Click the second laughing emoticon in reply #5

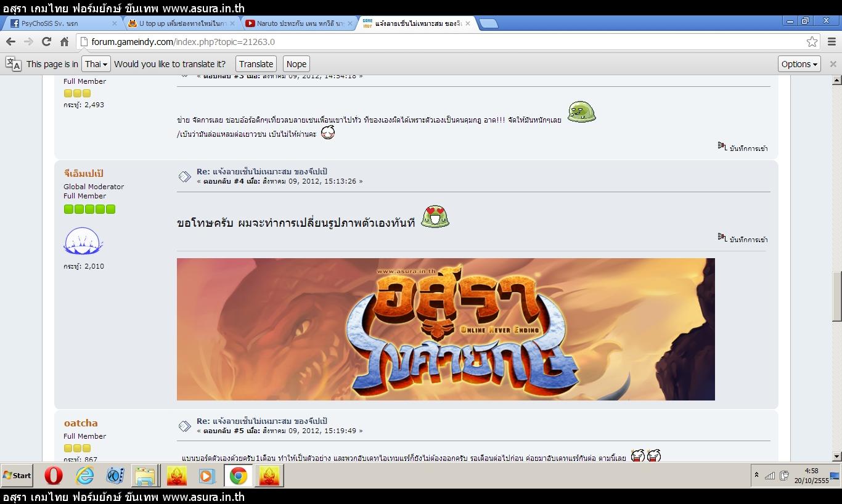pos(653,456)
